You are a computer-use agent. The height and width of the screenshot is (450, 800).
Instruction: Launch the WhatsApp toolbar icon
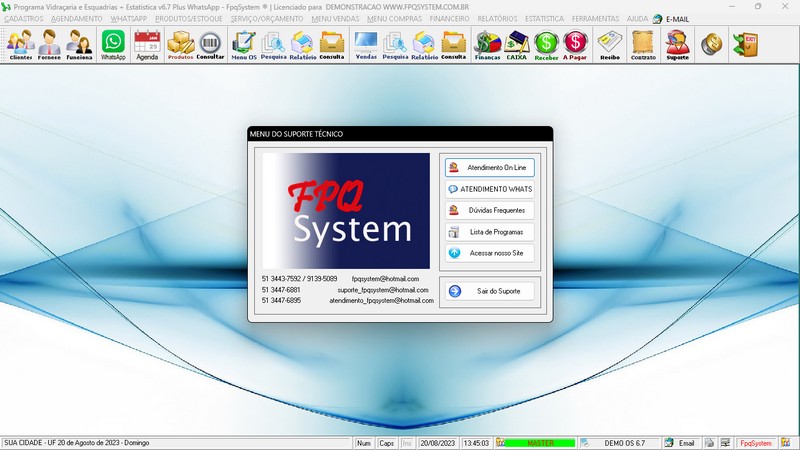[113, 45]
